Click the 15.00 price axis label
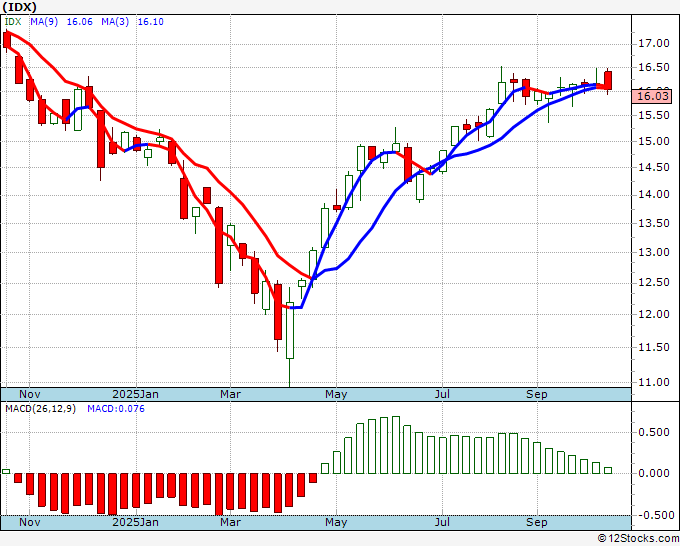Screen dimensions: 680x546 pos(654,141)
